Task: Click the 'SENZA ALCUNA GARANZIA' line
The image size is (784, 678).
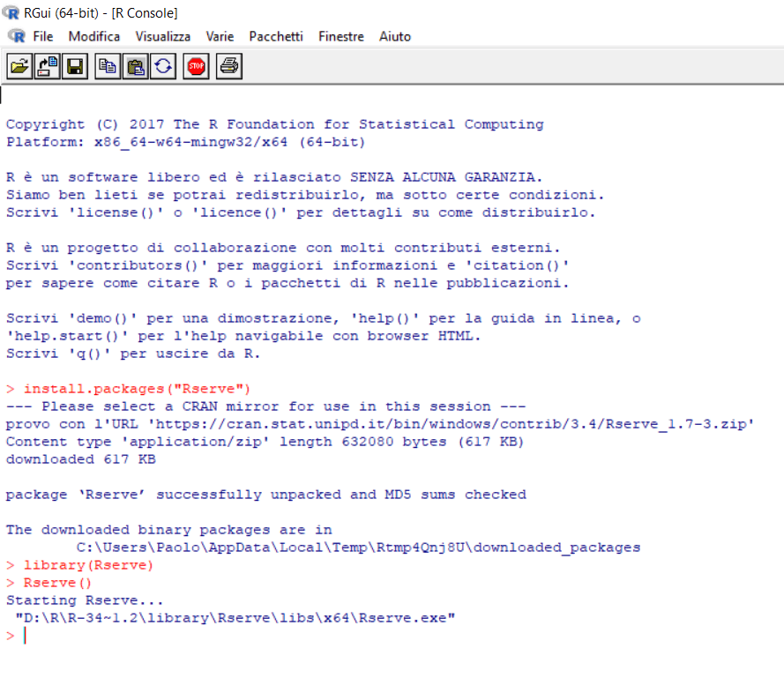Action: click(274, 177)
